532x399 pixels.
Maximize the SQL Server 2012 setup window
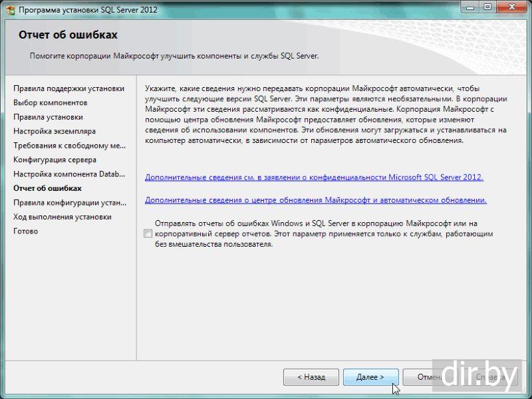click(x=487, y=7)
